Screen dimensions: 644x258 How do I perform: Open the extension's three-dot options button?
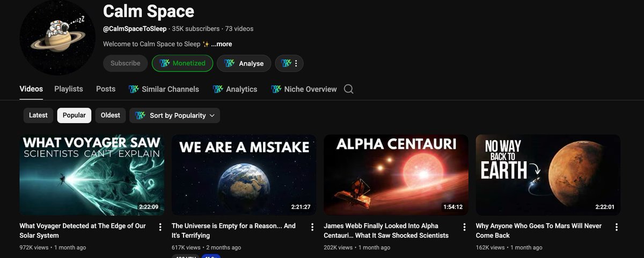(x=289, y=63)
